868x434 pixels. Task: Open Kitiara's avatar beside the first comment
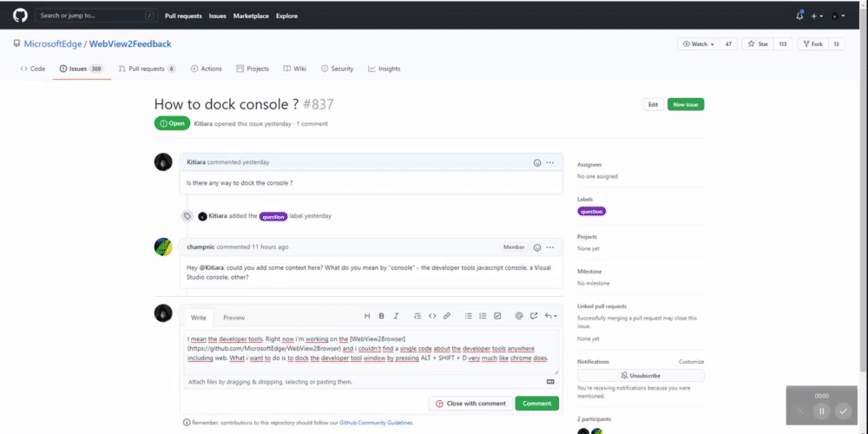[163, 162]
